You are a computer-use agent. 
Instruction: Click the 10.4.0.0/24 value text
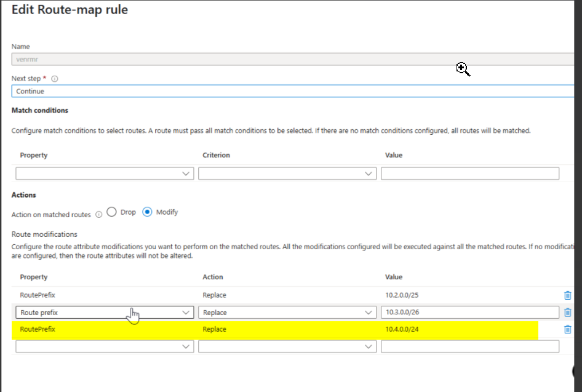[x=402, y=329]
